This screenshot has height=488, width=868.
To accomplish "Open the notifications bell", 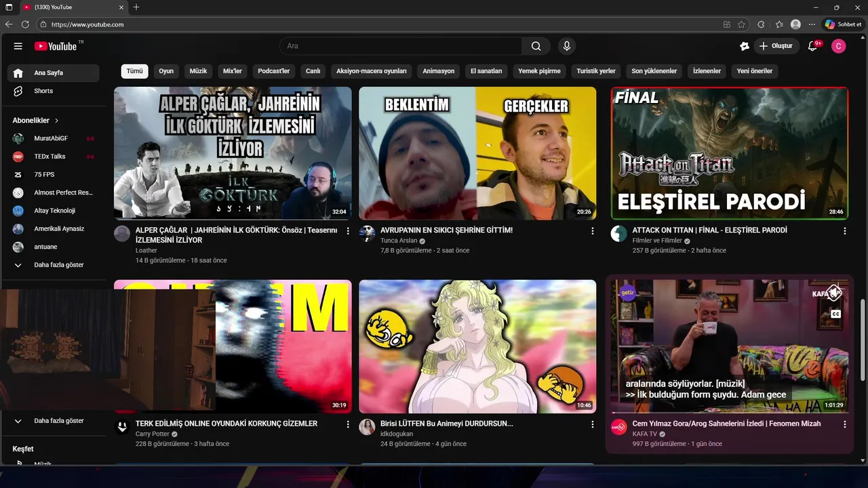I will [x=812, y=46].
